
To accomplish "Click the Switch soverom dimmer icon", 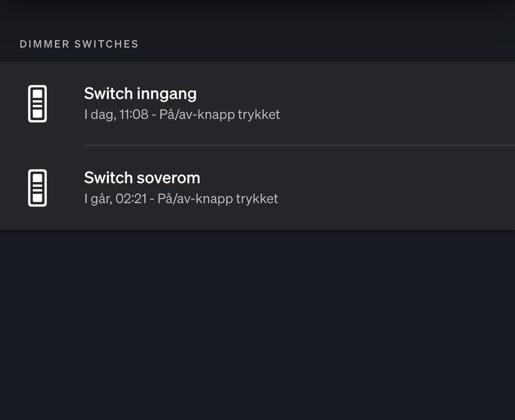I will [37, 188].
